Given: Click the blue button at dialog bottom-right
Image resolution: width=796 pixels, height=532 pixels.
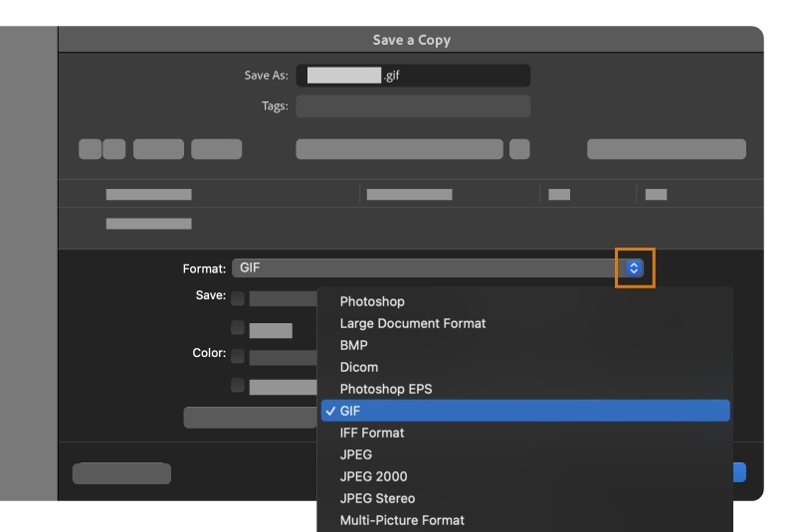Looking at the screenshot, I should click(x=739, y=473).
